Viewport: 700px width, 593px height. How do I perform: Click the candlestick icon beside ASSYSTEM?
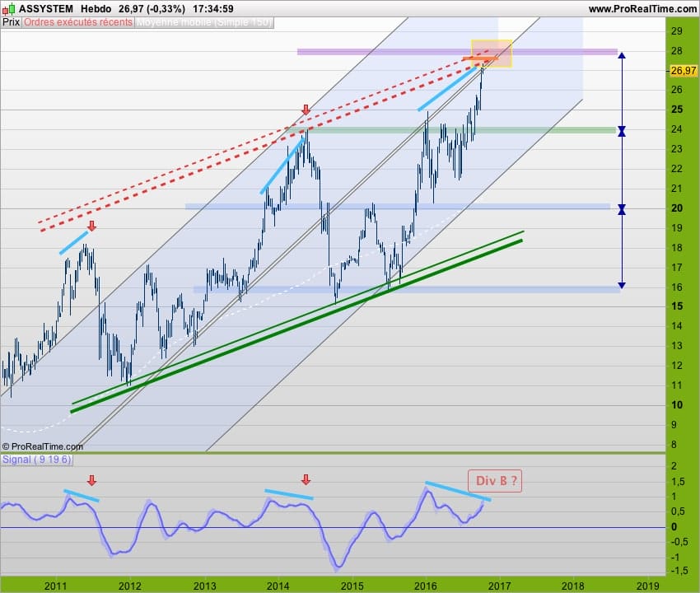point(8,8)
